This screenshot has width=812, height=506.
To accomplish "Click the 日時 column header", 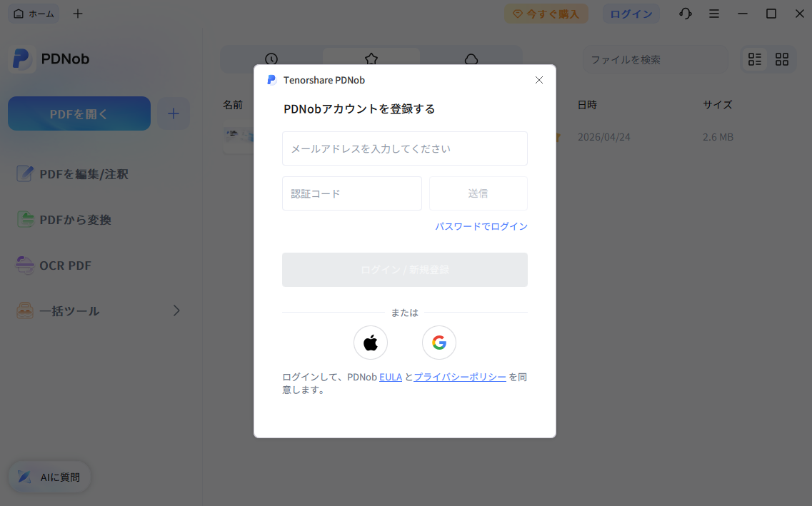I will [587, 105].
